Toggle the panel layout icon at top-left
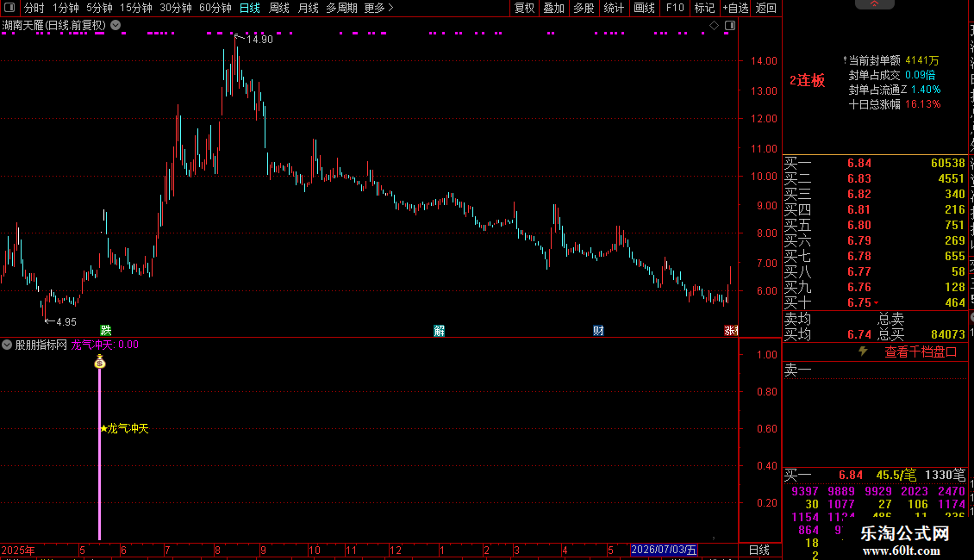974x560 pixels. point(9,8)
